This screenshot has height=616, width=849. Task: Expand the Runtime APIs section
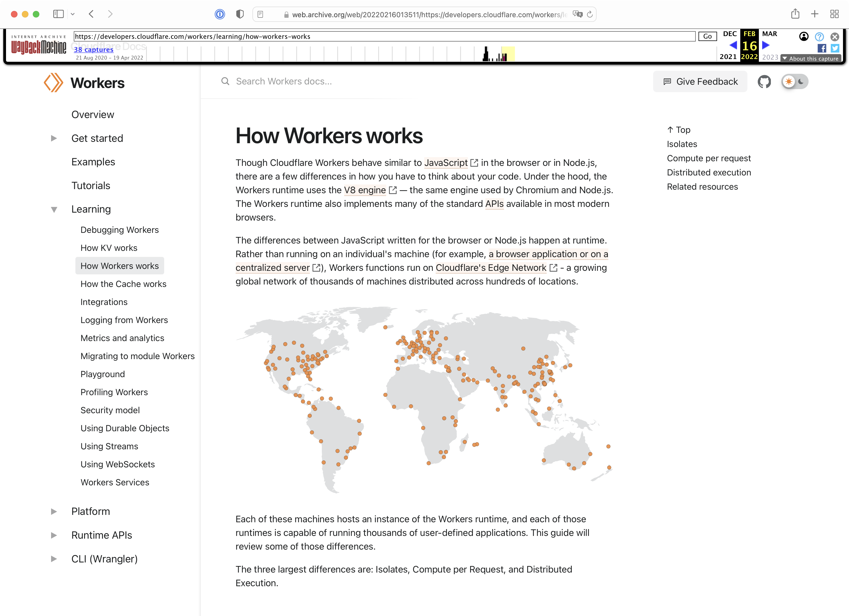54,535
